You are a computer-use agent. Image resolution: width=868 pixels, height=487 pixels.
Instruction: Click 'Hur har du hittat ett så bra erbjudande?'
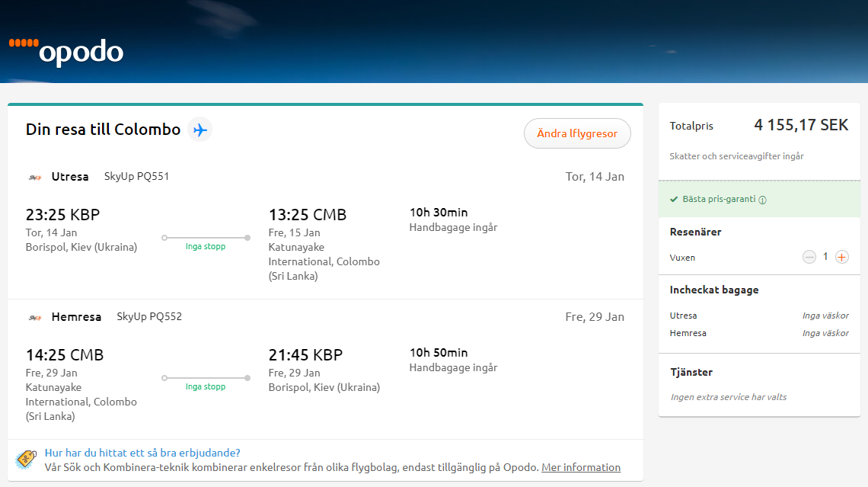click(142, 453)
